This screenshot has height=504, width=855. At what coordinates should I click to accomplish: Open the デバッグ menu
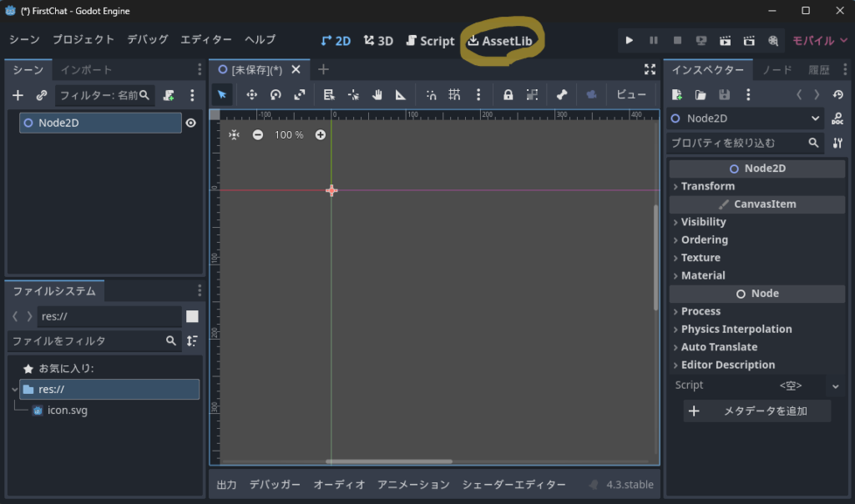148,40
